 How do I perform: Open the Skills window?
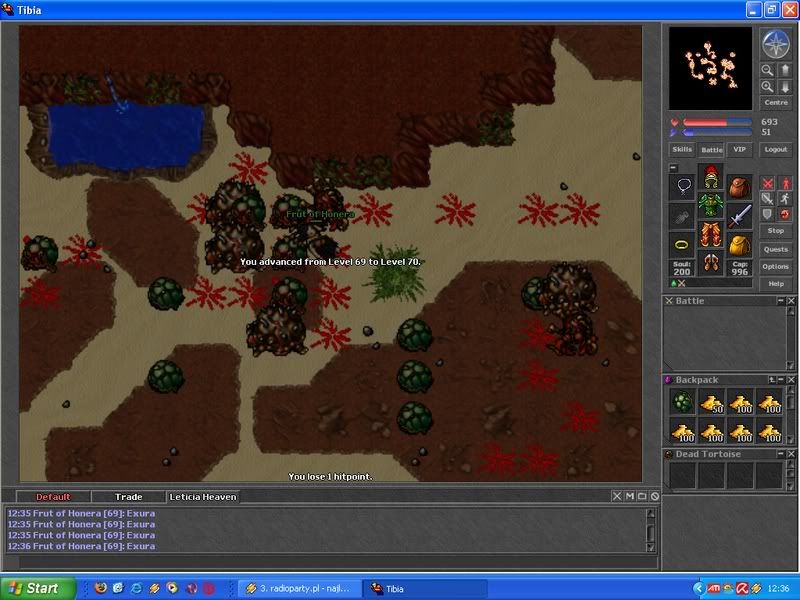[682, 149]
